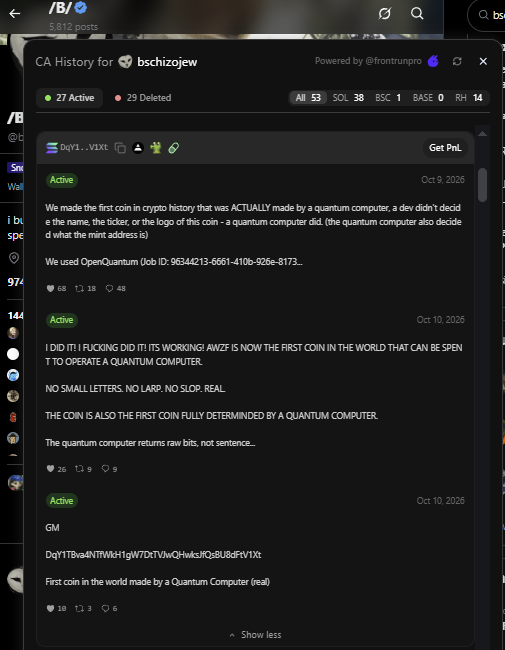Click the verified badge next to /B/
The height and width of the screenshot is (650, 505).
coord(80,7)
